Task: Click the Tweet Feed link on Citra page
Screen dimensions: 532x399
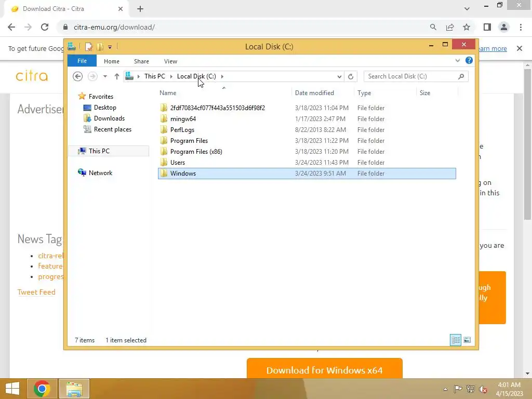Action: tap(36, 292)
